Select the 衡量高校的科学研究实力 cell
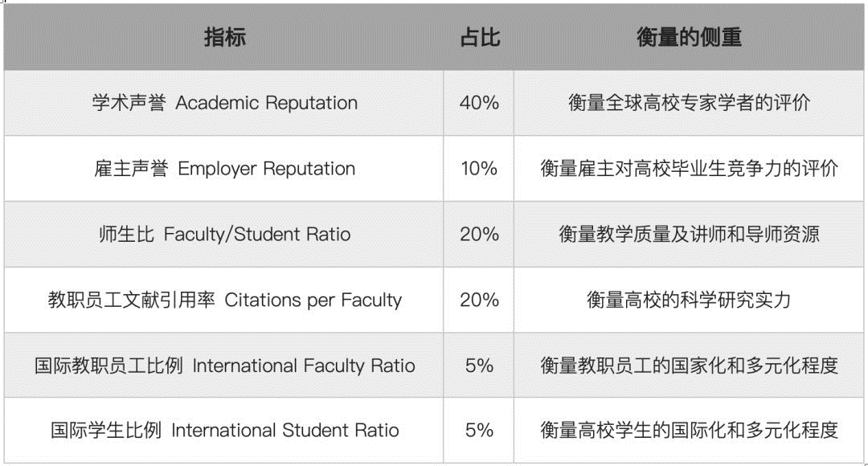868x466 pixels. [689, 300]
